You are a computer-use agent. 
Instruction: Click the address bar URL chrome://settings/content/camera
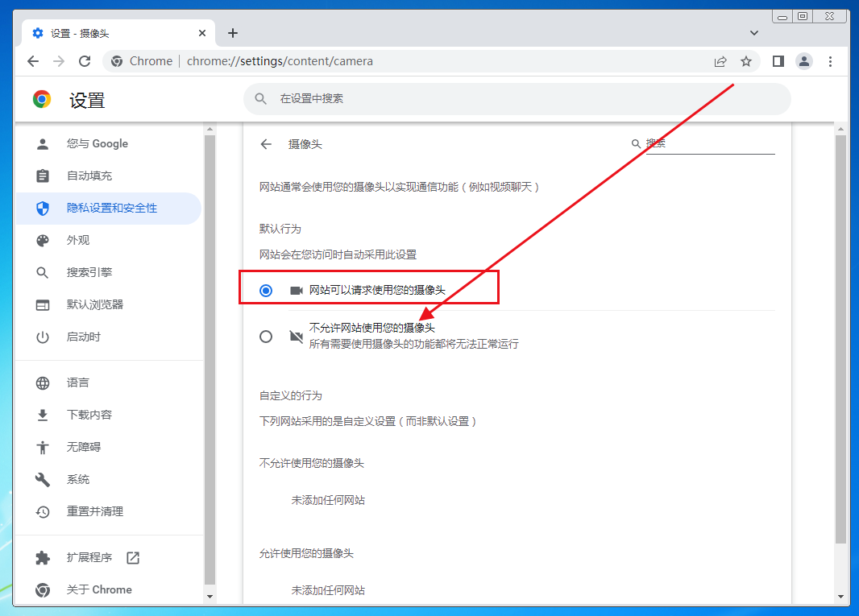[280, 61]
